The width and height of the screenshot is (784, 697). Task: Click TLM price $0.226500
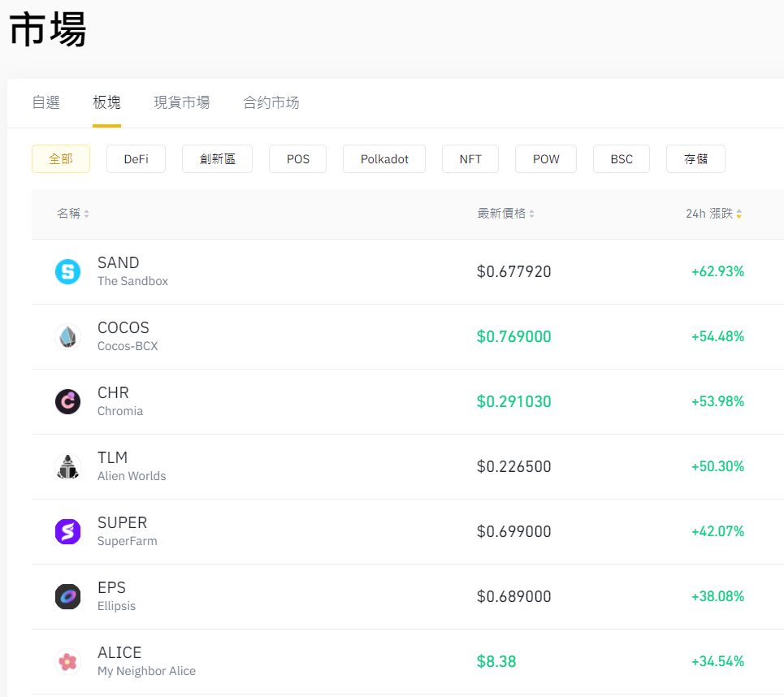point(513,466)
